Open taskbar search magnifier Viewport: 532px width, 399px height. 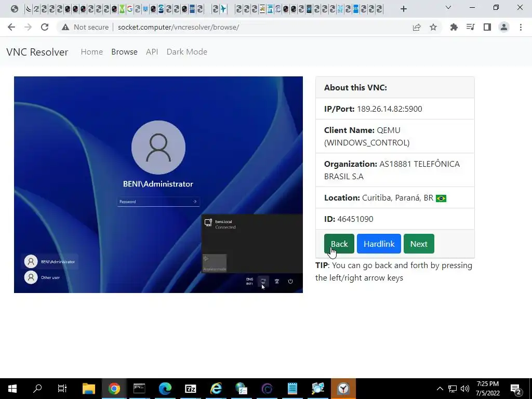37,389
